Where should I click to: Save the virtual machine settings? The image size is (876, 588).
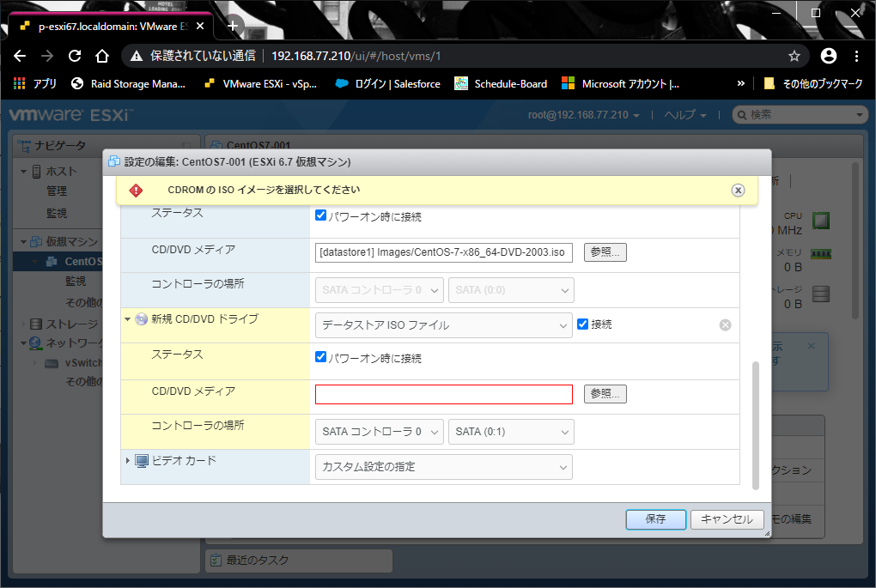[656, 519]
